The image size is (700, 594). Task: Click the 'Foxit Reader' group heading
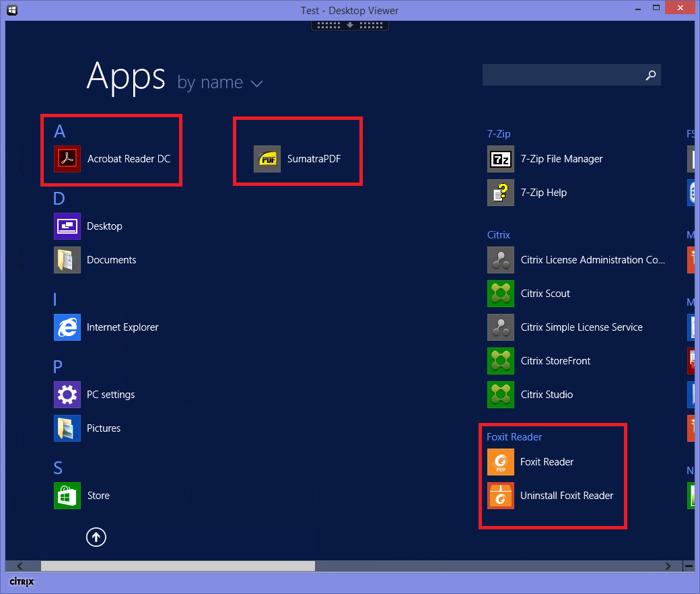514,437
